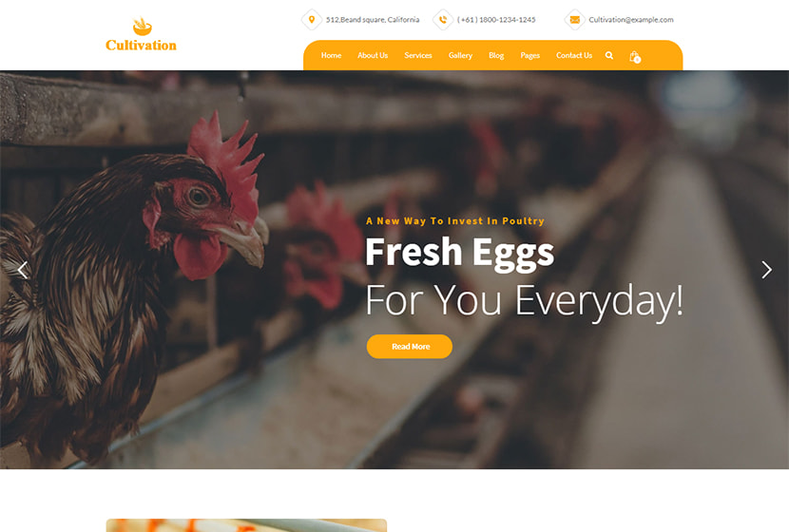Click the Cultivation logo
Image resolution: width=789 pixels, height=532 pixels.
(x=142, y=35)
